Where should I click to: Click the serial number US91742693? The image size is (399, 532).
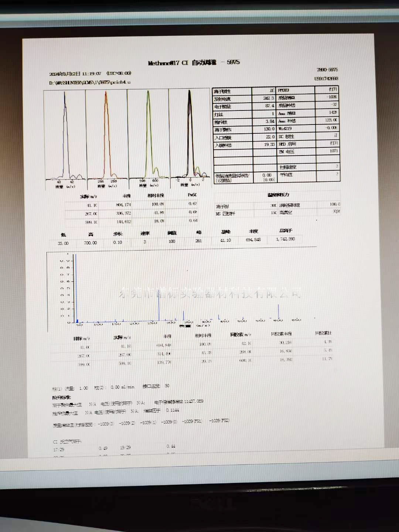[x=326, y=79]
